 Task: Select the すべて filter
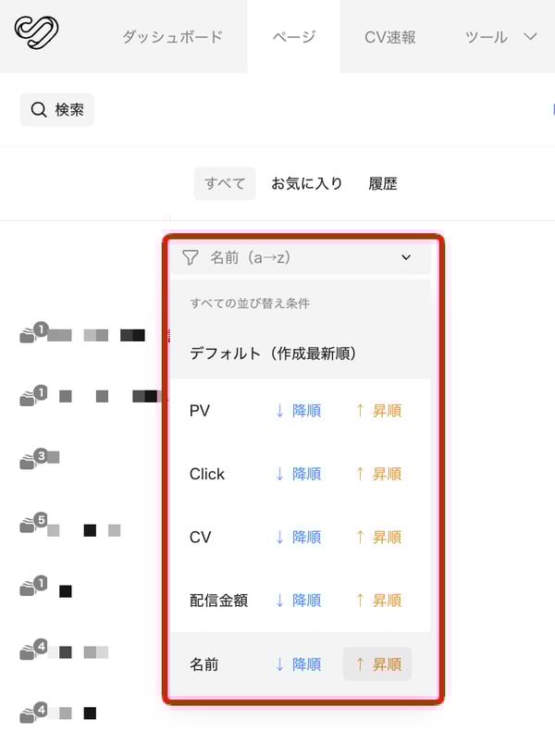pos(225,184)
